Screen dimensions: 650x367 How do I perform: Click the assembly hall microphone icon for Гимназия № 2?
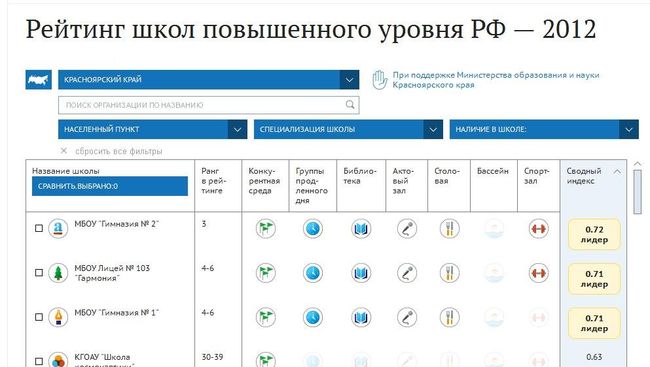pos(407,228)
